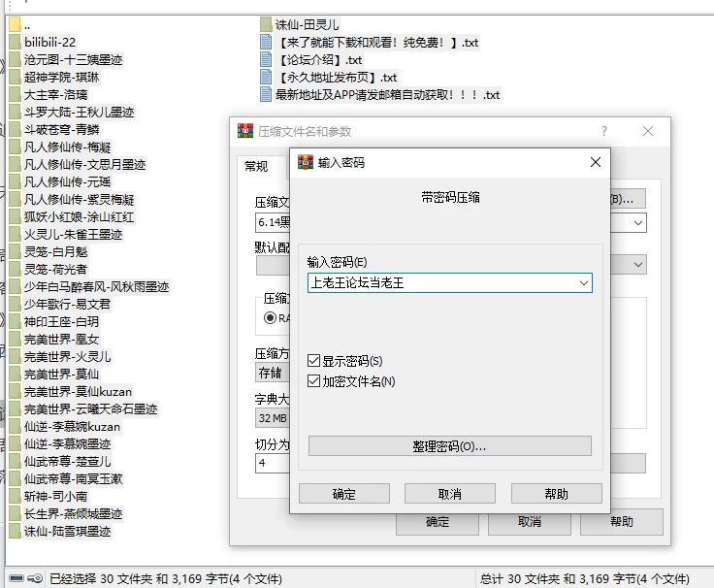This screenshot has width=714, height=588.
Task: Open the archive name dropdown arrow
Action: 637,223
